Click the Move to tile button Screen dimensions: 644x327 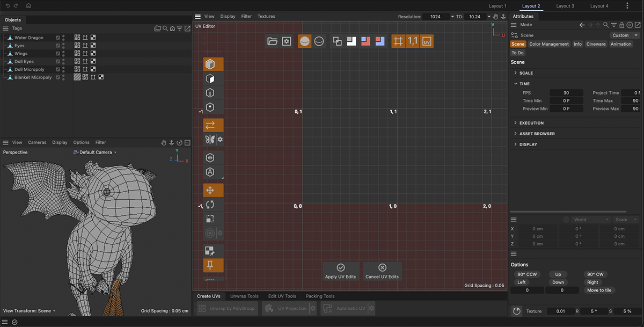599,290
